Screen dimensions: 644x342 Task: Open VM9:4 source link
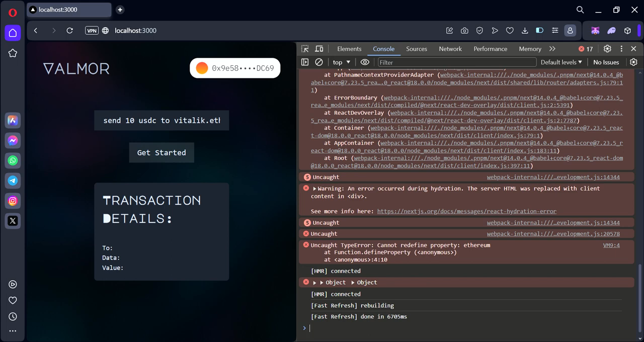[x=611, y=245]
